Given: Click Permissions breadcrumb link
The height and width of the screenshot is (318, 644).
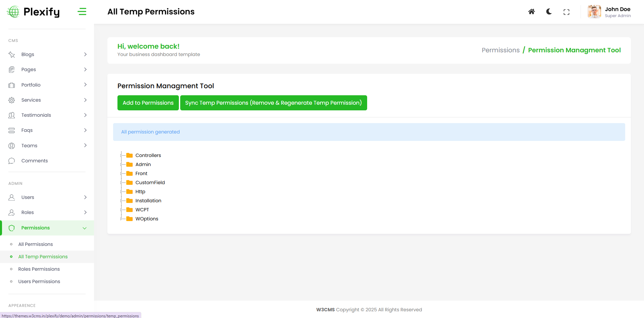Looking at the screenshot, I should tap(500, 50).
